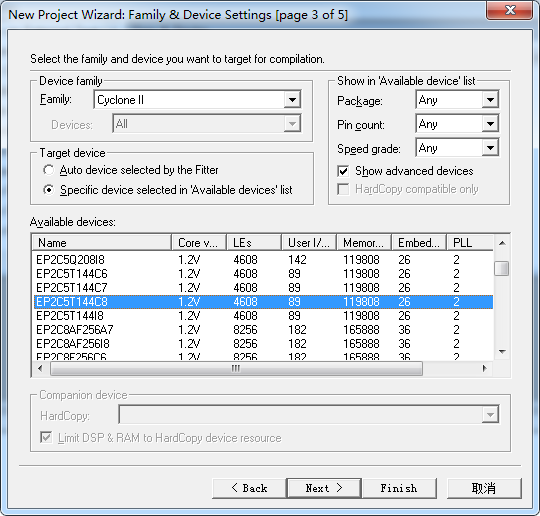Open the Package dropdown set to Any
The height and width of the screenshot is (516, 540).
(x=457, y=100)
